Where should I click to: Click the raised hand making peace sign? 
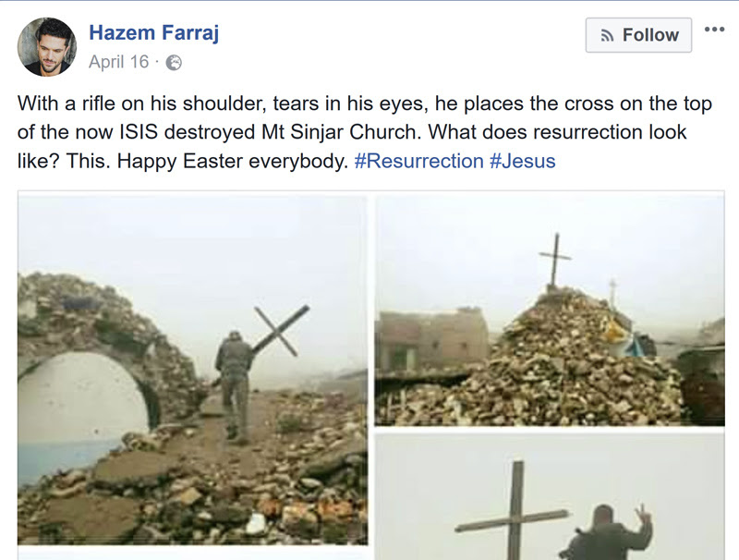pyautogui.click(x=643, y=517)
